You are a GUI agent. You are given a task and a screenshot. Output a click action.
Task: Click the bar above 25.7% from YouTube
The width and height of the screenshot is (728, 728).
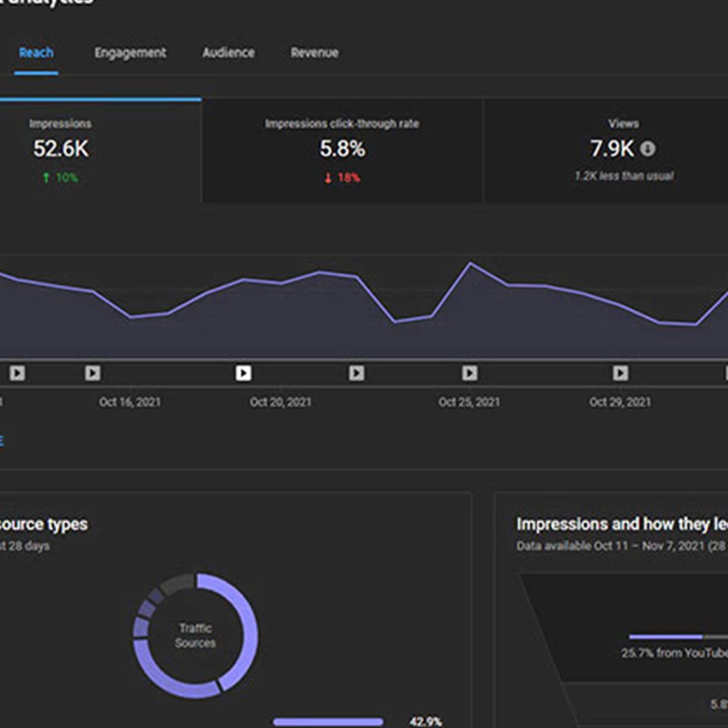666,636
